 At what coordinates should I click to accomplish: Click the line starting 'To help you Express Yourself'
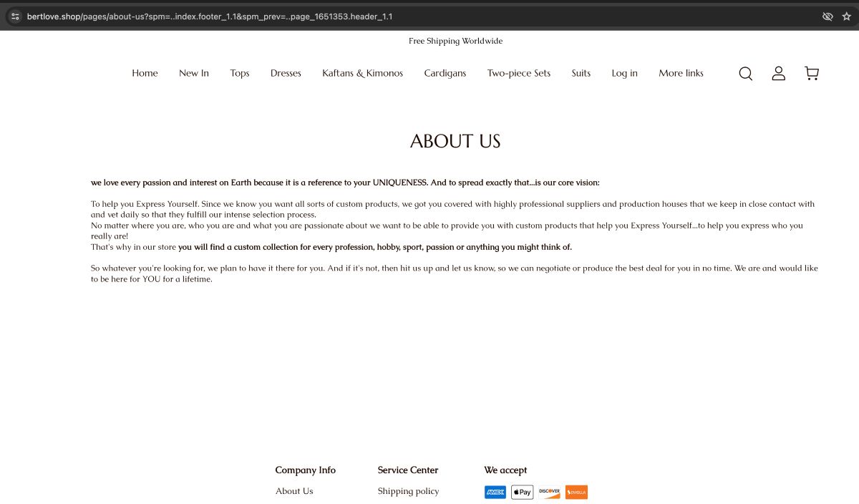tap(452, 209)
